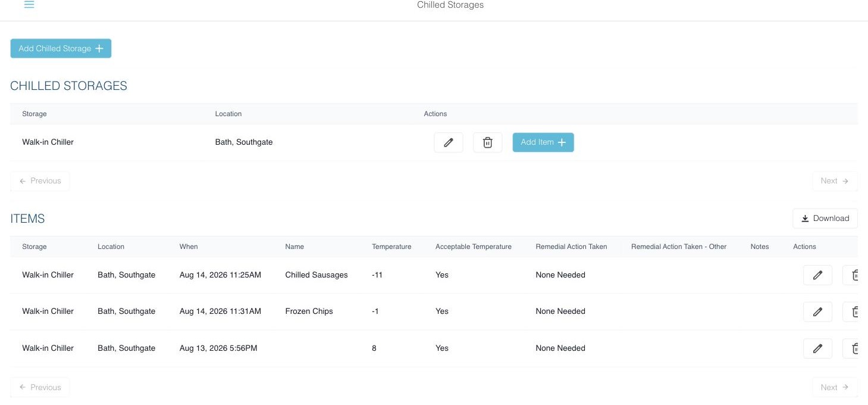Click the Chilled Sausages name cell
The width and height of the screenshot is (868, 405).
pyautogui.click(x=317, y=275)
